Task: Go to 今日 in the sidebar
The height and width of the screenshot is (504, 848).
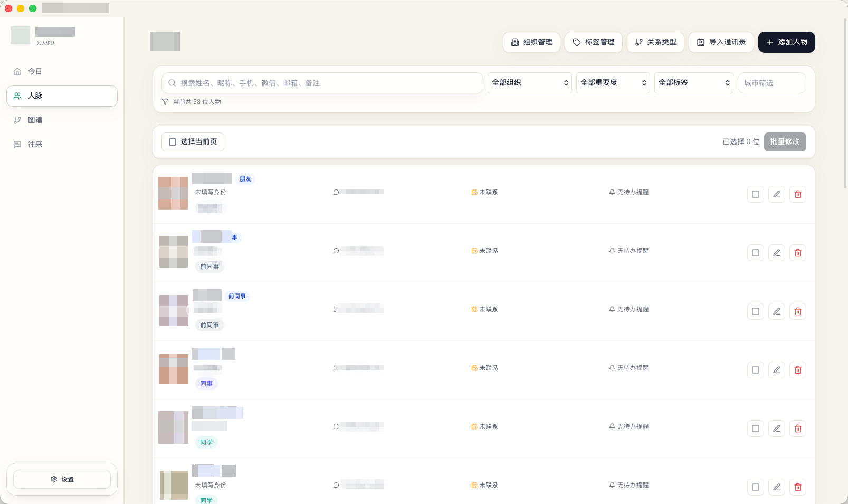Action: 62,71
